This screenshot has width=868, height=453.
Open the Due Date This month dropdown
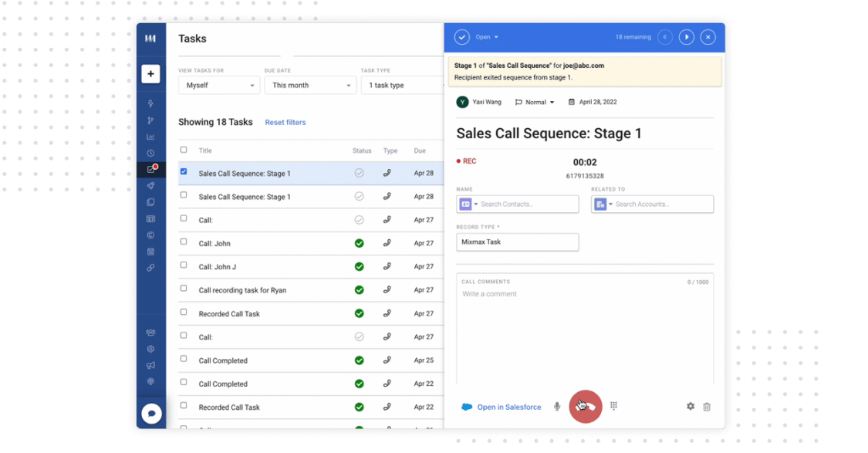click(x=310, y=86)
